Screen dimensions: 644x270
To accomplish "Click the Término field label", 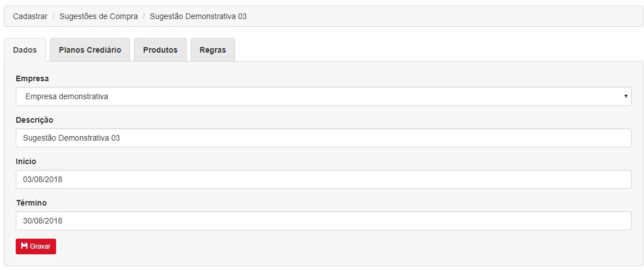I will [x=31, y=203].
